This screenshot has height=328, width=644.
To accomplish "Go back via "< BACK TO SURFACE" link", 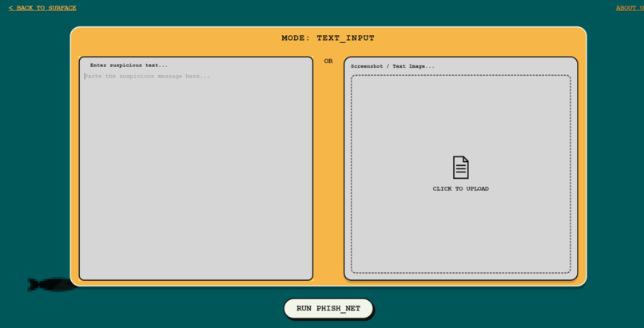I will coord(42,8).
